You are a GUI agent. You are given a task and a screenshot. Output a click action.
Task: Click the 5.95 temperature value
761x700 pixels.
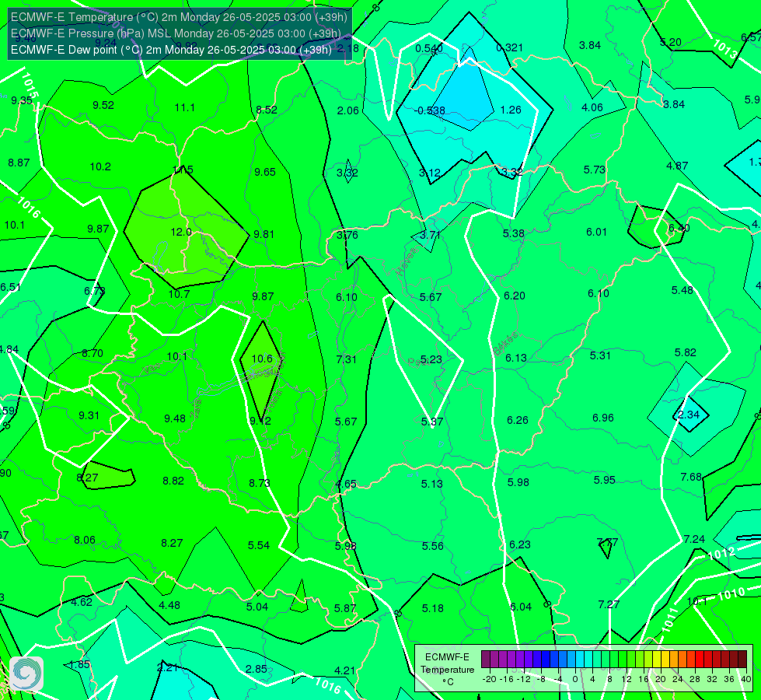click(605, 480)
